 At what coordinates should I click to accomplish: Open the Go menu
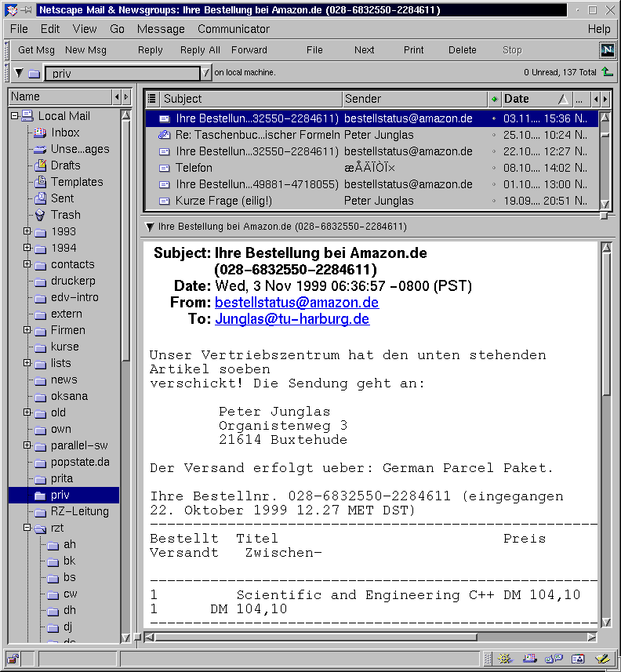tap(117, 29)
